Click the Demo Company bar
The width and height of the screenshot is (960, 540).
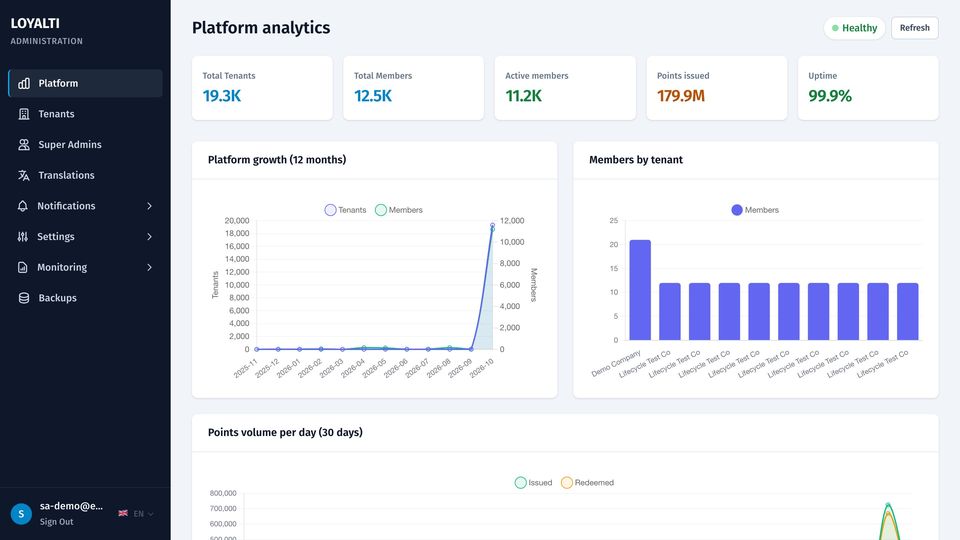point(640,290)
